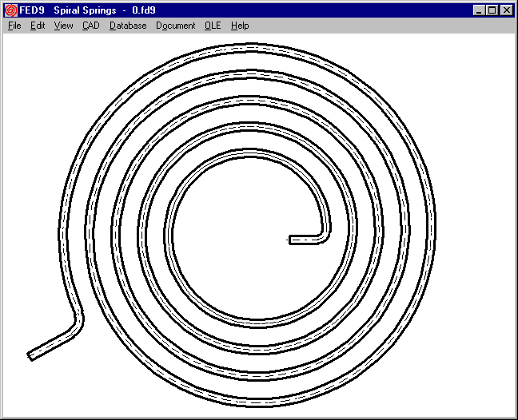Open the Edit menu
The height and width of the screenshot is (420, 518).
[38, 26]
